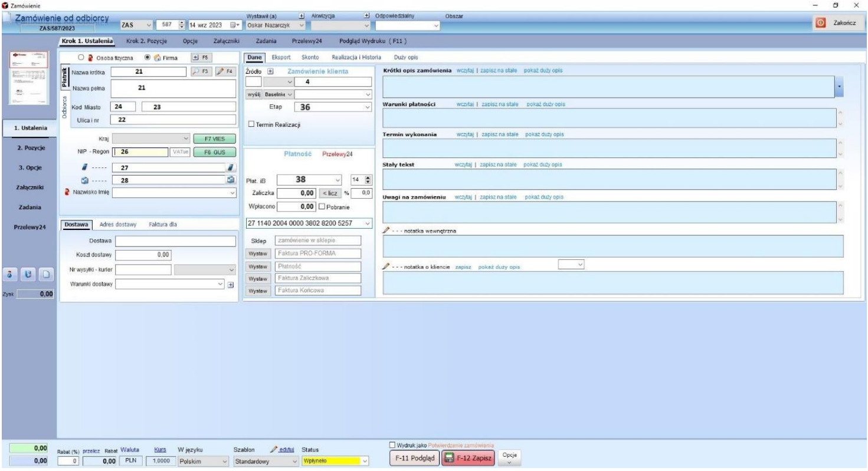
Task: Click the plus icon next to Warunki dostawy
Action: pyautogui.click(x=231, y=284)
